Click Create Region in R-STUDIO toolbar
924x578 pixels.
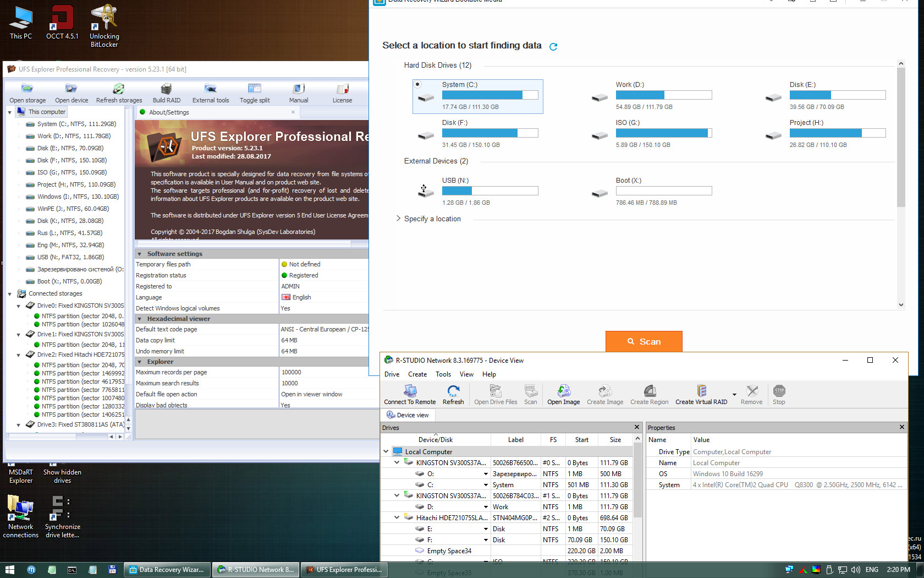coord(650,395)
